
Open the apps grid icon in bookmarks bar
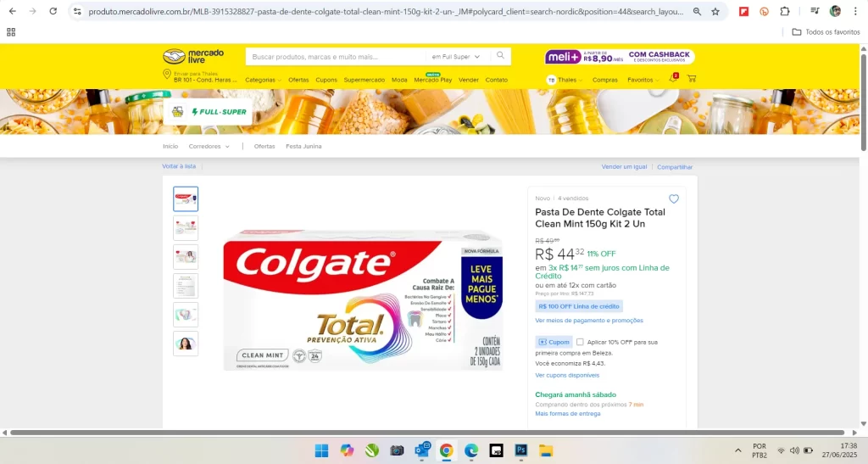coord(11,32)
